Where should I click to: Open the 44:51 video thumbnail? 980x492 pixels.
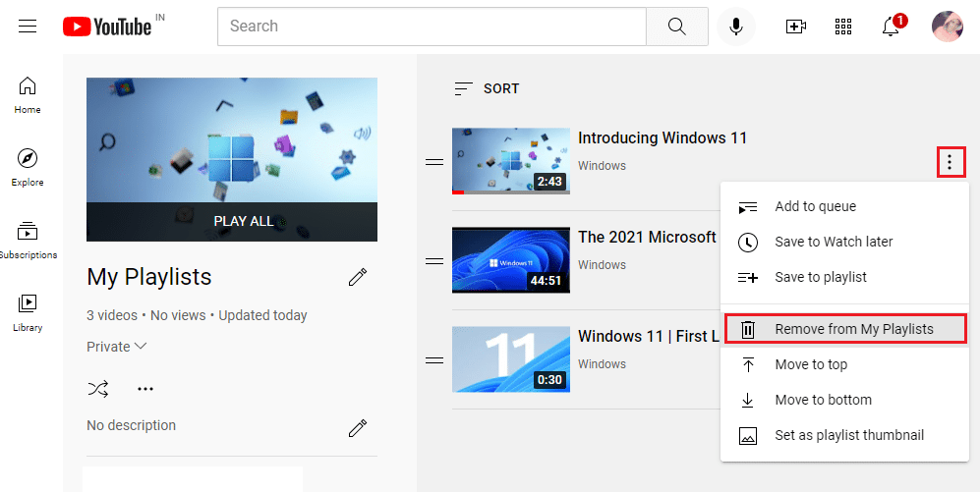[510, 260]
